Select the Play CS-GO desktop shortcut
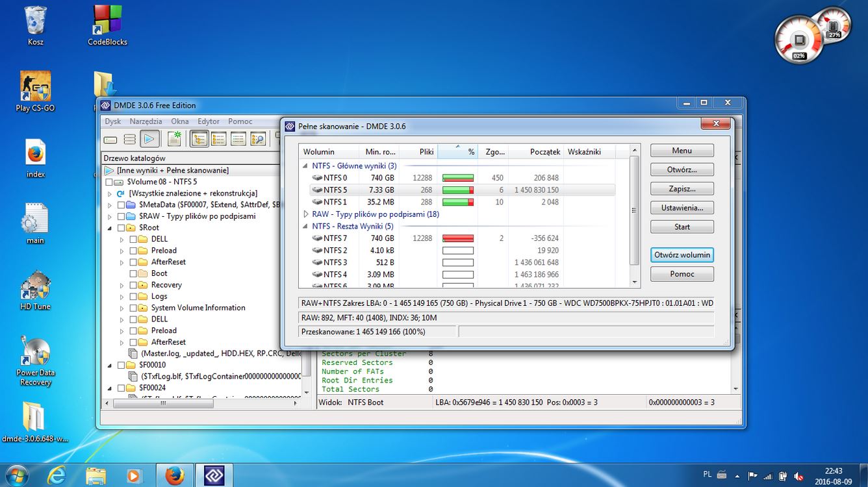Screen dimensions: 868x487 pyautogui.click(x=35, y=92)
